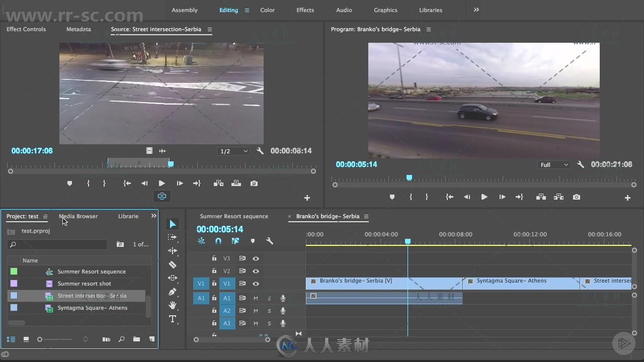
Task: Open Program monitor button editor plus
Action: (x=627, y=198)
